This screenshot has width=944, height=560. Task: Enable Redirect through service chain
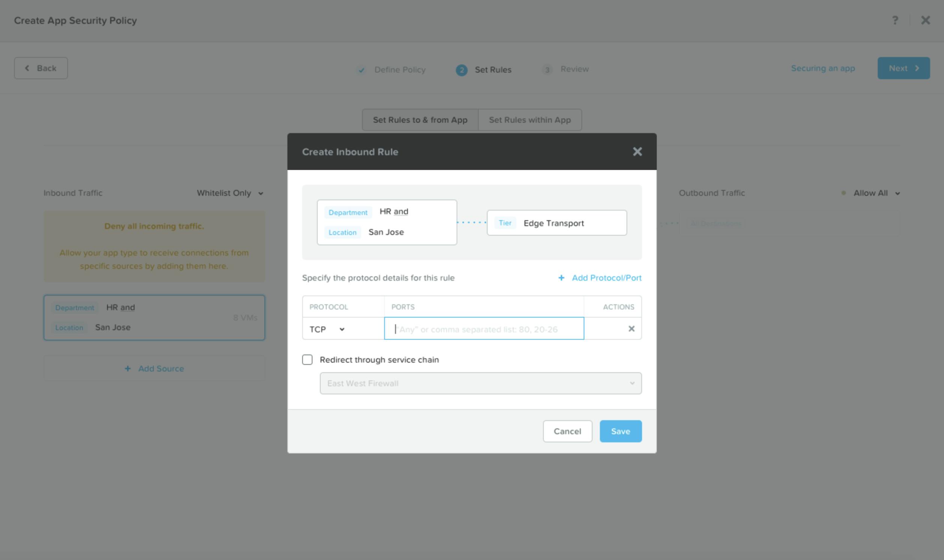[x=307, y=359]
